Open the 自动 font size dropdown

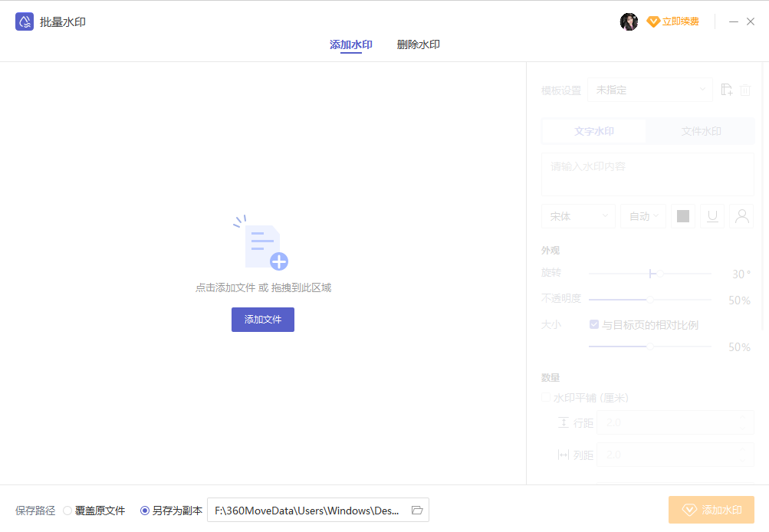point(643,216)
